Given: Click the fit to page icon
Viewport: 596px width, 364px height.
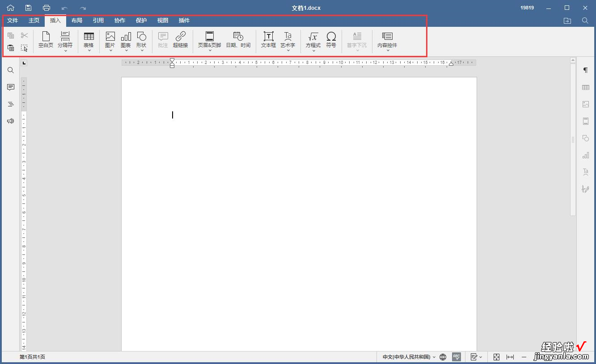Looking at the screenshot, I should coord(496,357).
